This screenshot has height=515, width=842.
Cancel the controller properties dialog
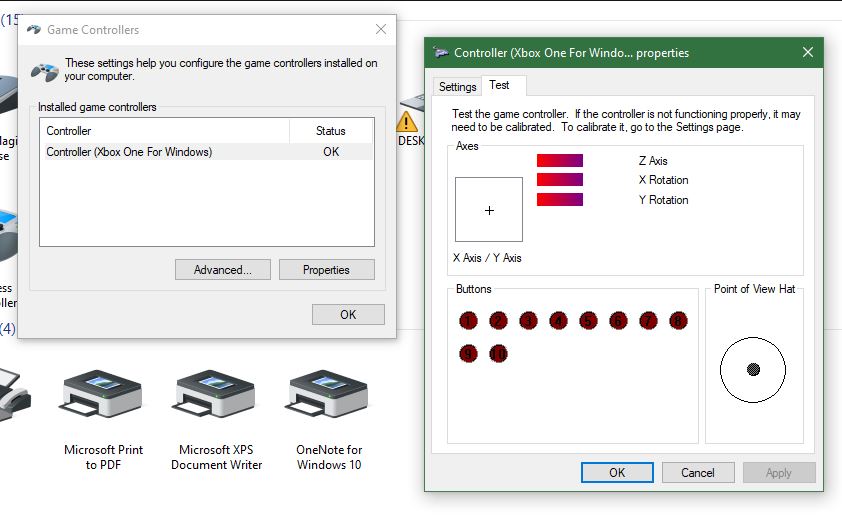(698, 473)
